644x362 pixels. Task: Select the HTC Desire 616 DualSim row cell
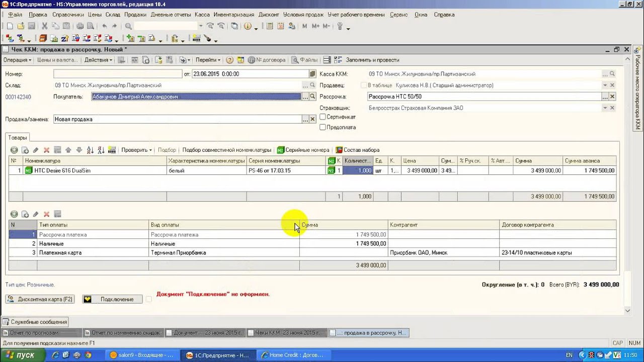pos(95,170)
